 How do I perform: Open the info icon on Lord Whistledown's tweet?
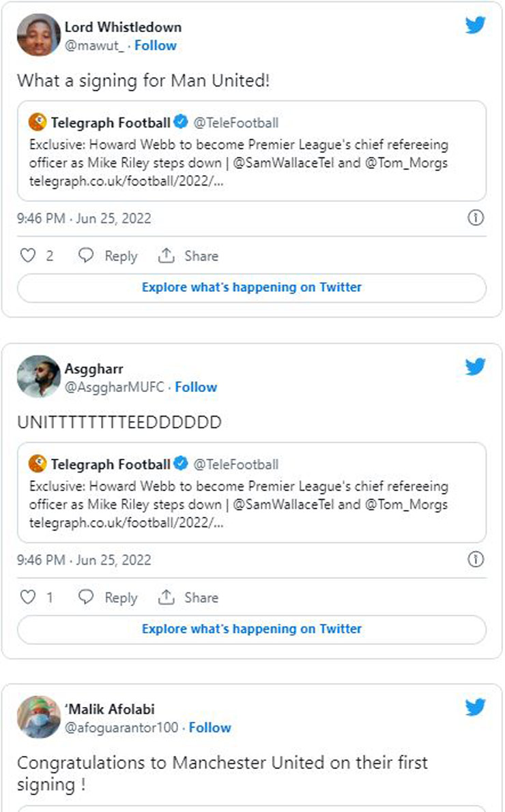tap(476, 218)
